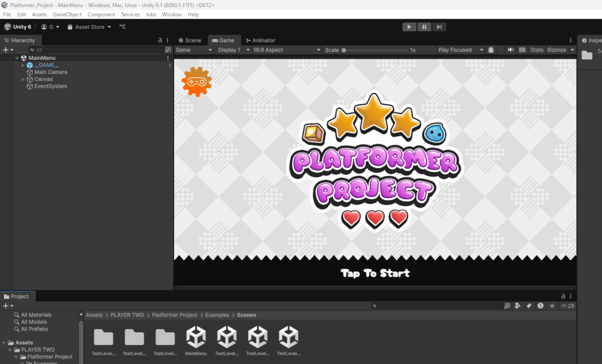Open the Hierarchy create (+) dropdown
This screenshot has height=364, width=602.
point(8,50)
